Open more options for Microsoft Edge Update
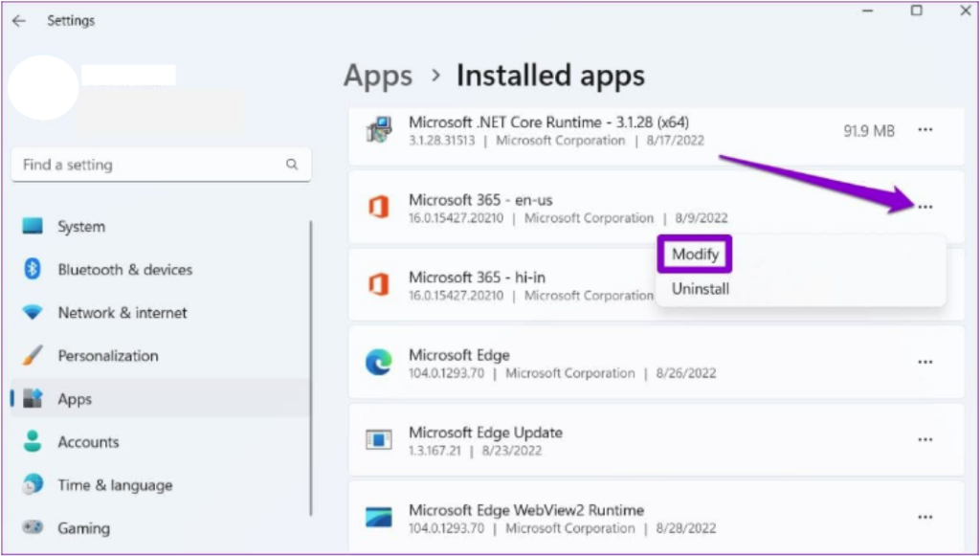This screenshot has width=980, height=556. [x=925, y=440]
